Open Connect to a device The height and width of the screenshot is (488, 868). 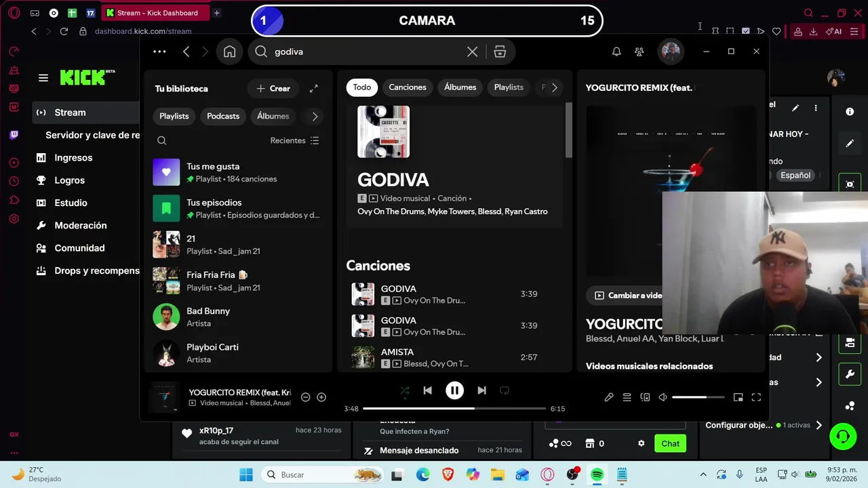pos(645,397)
